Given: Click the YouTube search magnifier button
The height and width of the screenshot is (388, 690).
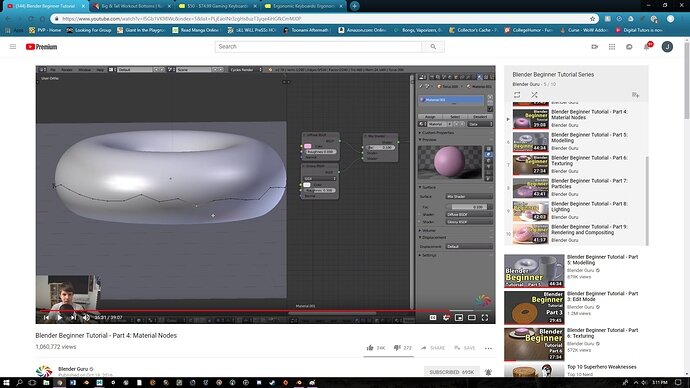Looking at the screenshot, I should tap(433, 47).
